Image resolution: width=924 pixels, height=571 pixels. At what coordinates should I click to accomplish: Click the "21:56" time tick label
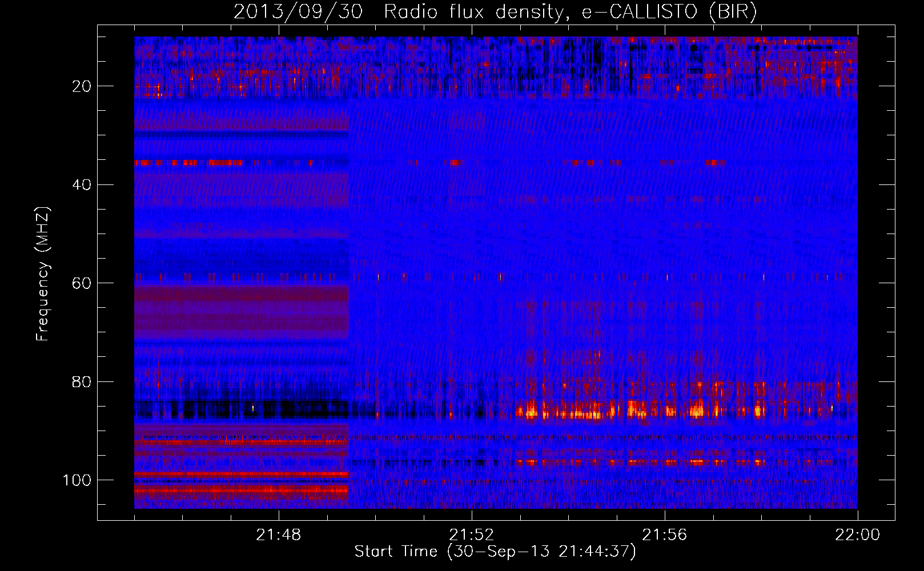(665, 535)
